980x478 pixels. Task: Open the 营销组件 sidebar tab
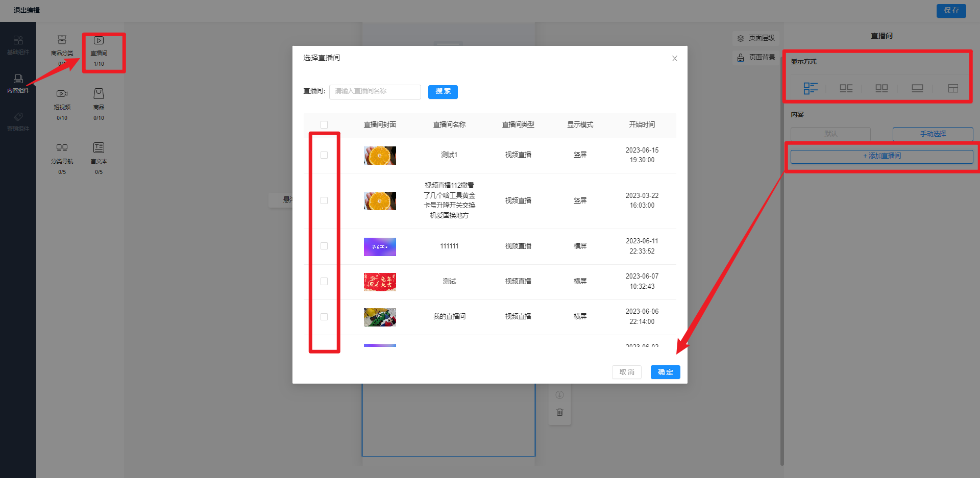(x=18, y=121)
